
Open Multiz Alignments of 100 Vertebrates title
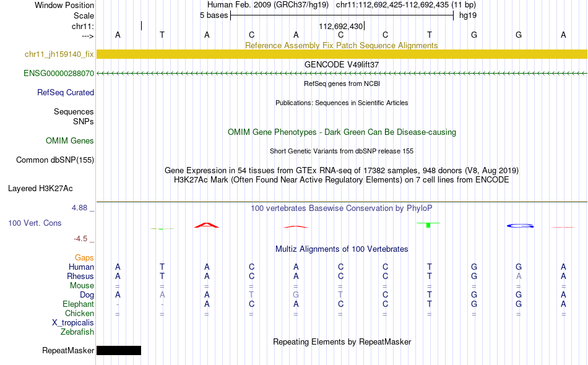pos(342,249)
